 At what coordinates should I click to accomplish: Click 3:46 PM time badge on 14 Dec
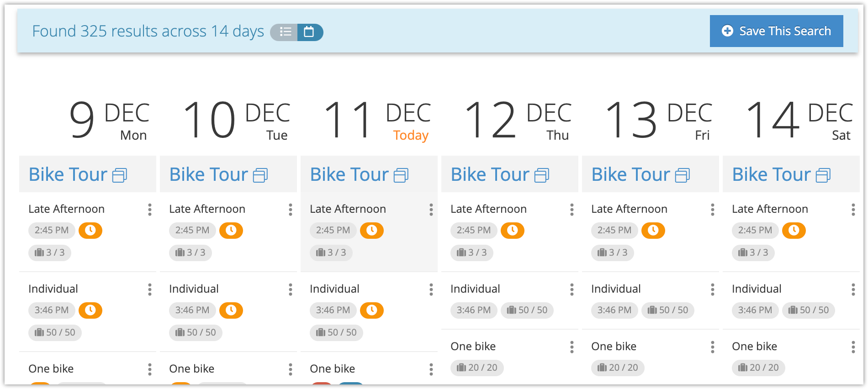pos(755,310)
